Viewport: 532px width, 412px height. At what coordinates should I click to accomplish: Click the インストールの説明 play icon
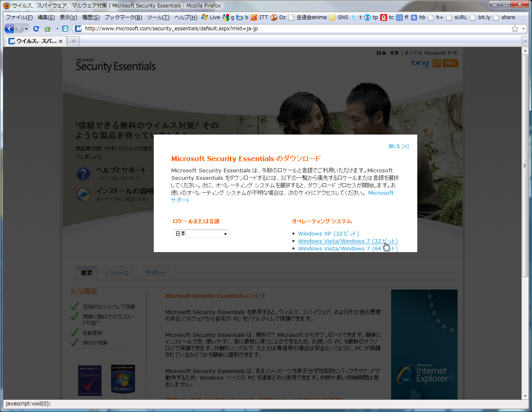pyautogui.click(x=83, y=194)
